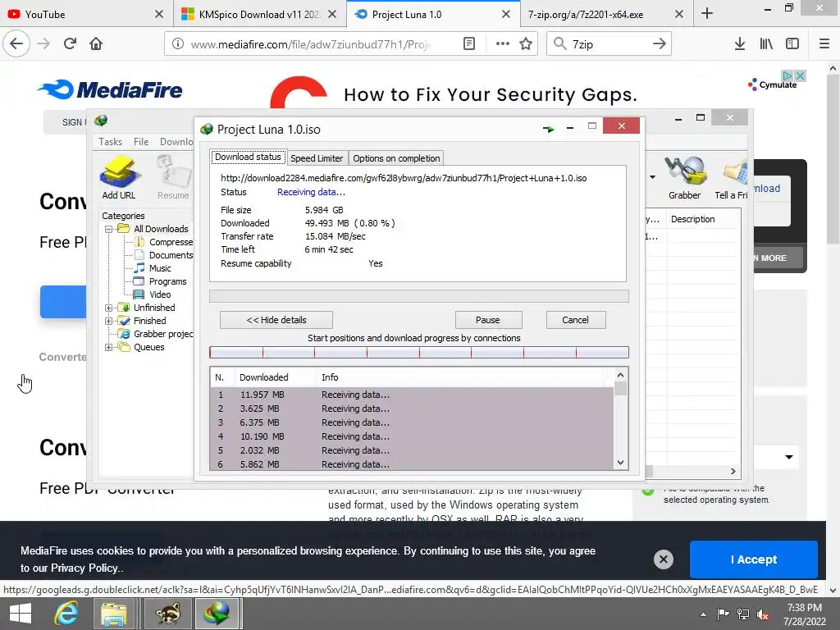Dismiss cookie banner with the X icon

[x=663, y=559]
